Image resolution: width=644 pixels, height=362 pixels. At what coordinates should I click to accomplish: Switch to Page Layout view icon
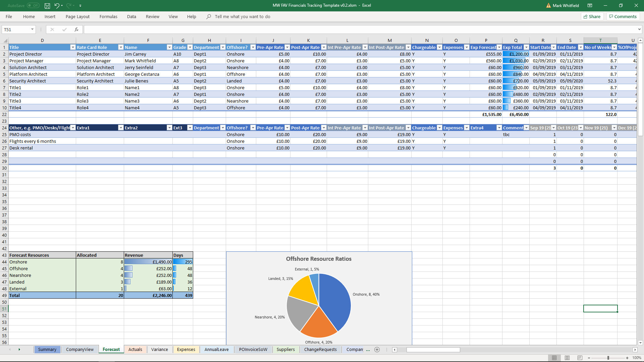567,358
